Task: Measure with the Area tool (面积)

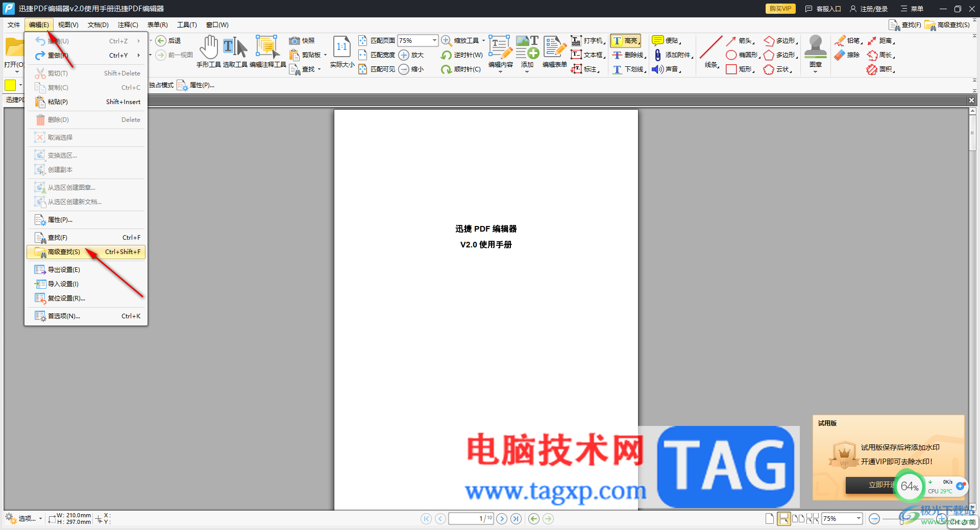Action: [x=881, y=69]
